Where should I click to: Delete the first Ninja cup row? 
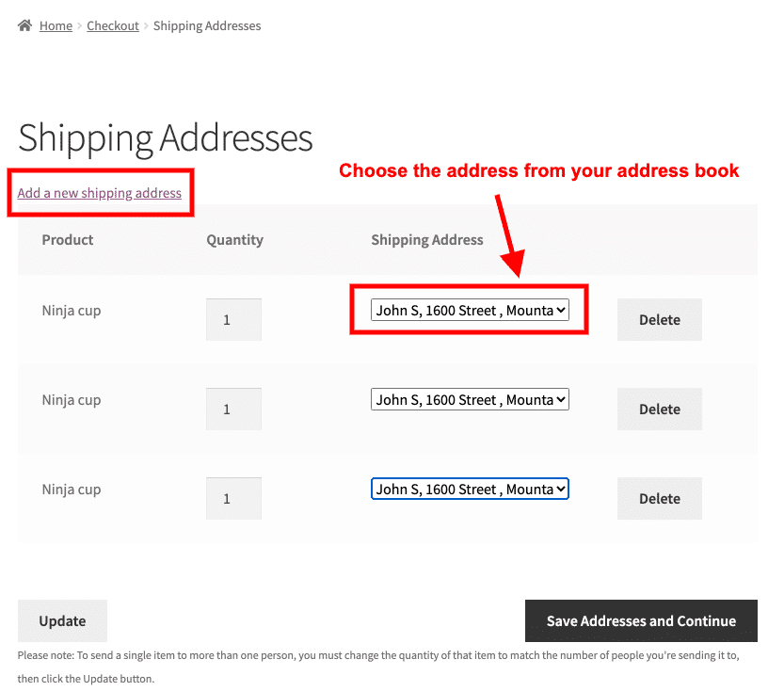(x=659, y=320)
